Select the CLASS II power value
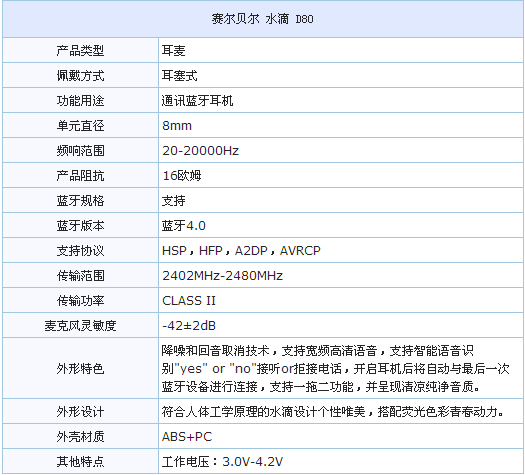This screenshot has width=525, height=475. coord(189,301)
